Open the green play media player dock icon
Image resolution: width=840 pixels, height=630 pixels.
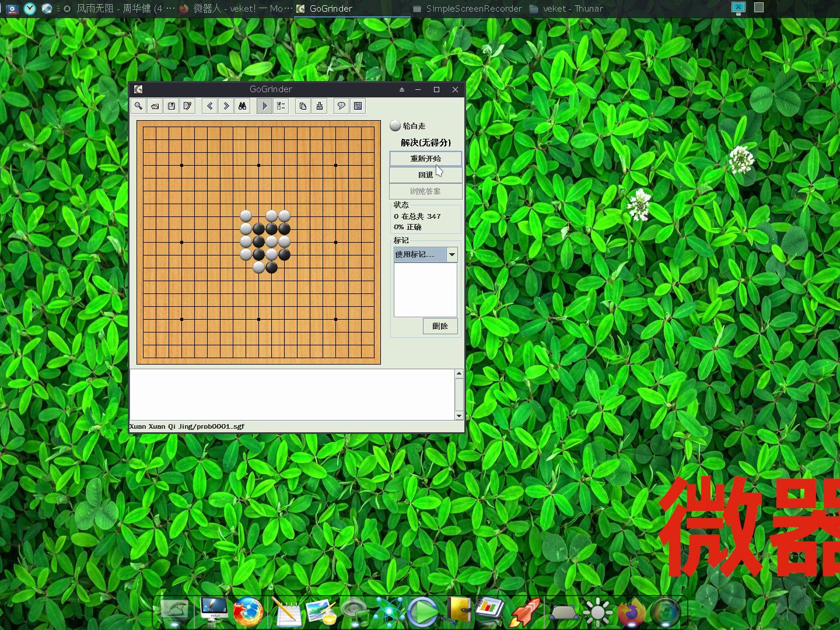[x=423, y=612]
